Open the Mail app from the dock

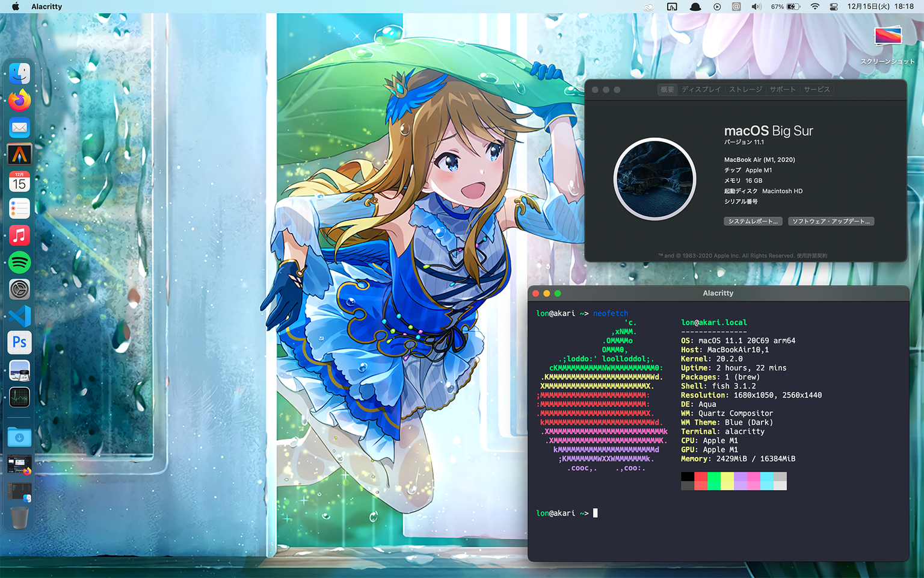[19, 128]
